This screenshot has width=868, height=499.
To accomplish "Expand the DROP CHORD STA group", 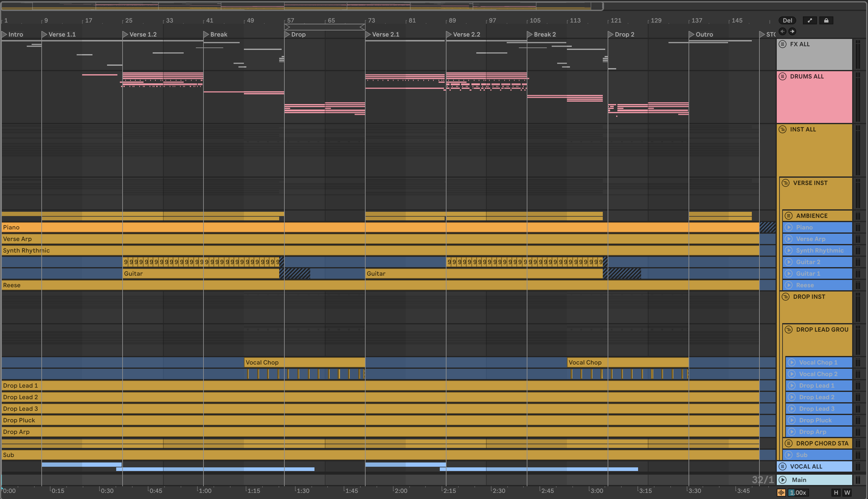I will pos(789,443).
